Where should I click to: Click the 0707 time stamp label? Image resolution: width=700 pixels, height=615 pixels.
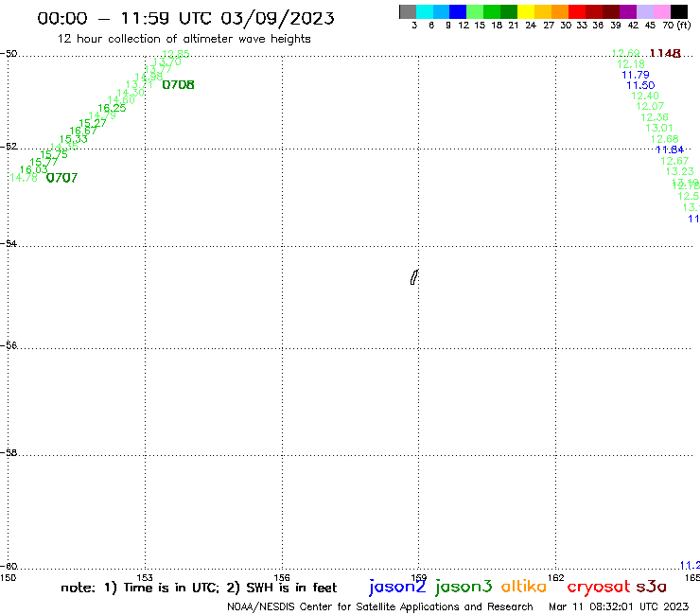[x=62, y=178]
